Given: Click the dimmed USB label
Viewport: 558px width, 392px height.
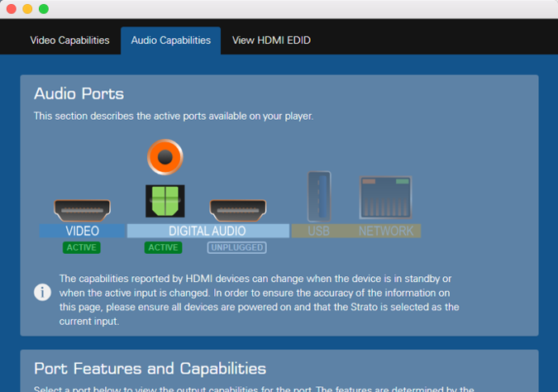Looking at the screenshot, I should [319, 231].
